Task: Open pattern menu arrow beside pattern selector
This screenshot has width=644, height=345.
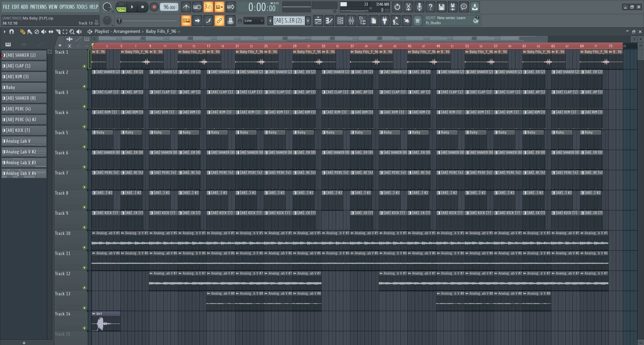Action: click(270, 21)
